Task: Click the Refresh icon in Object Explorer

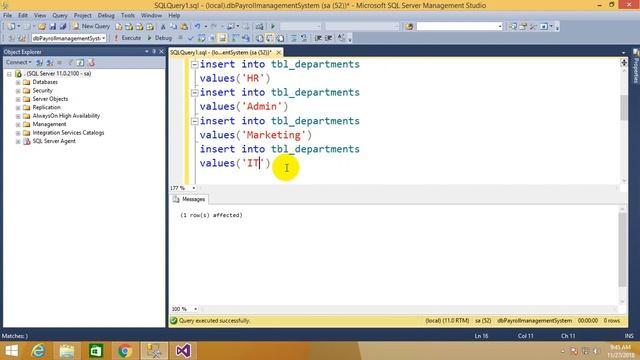Action: coord(80,62)
